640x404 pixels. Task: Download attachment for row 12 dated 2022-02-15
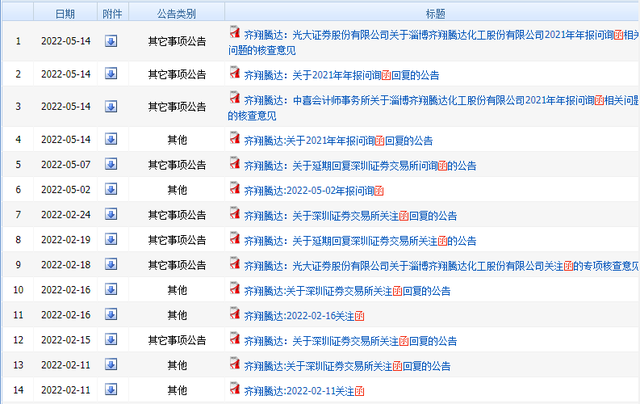coord(111,340)
